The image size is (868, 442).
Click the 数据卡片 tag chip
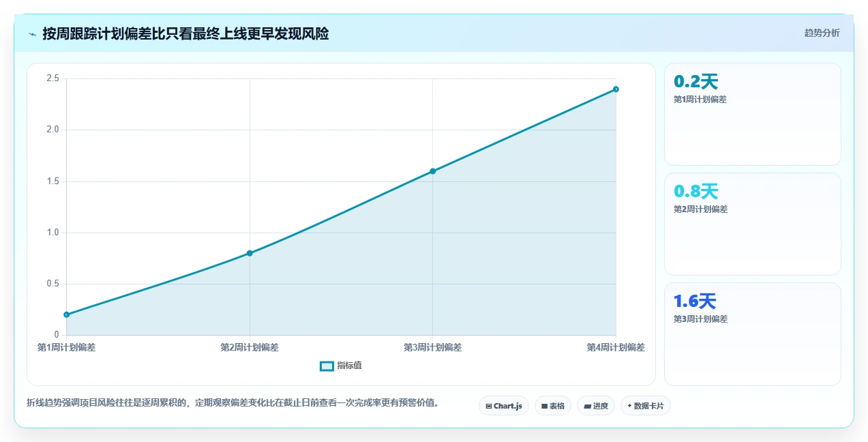(x=646, y=406)
